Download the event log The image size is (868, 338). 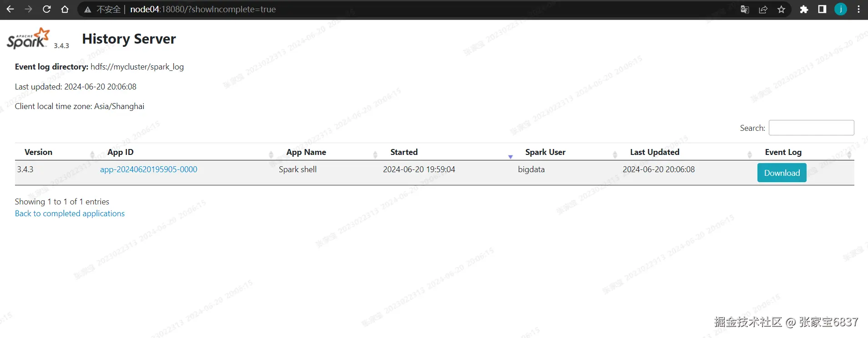click(782, 173)
